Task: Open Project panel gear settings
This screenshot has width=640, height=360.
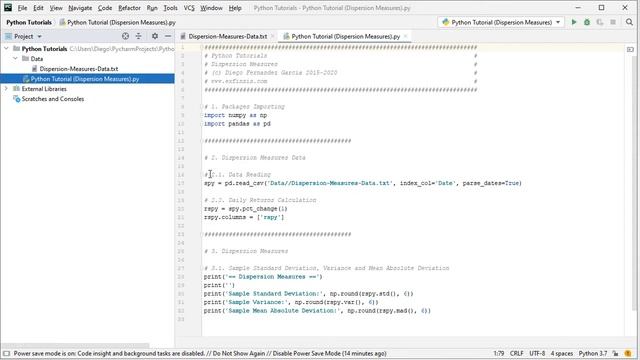Action: pyautogui.click(x=155, y=36)
